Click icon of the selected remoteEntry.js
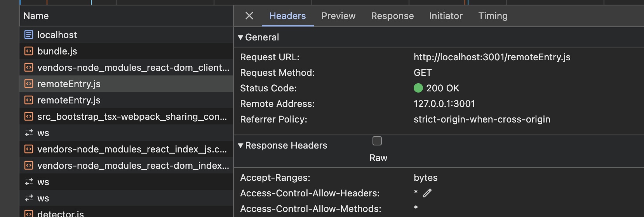 click(29, 84)
